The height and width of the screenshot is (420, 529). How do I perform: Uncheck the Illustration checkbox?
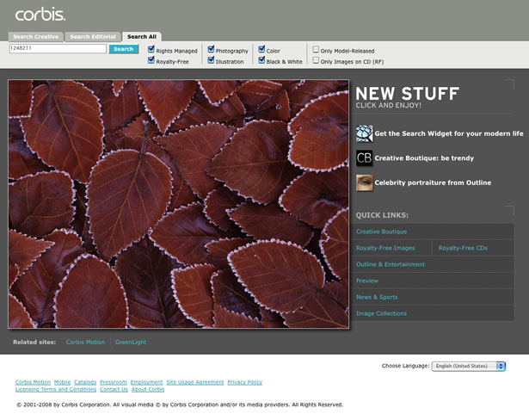[211, 60]
